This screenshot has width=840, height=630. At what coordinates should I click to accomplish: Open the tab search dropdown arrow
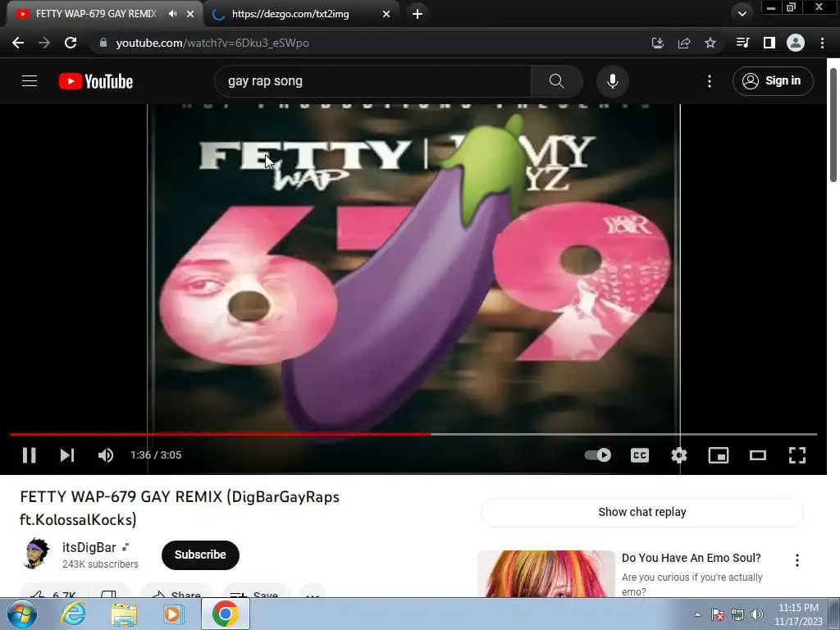pyautogui.click(x=742, y=14)
